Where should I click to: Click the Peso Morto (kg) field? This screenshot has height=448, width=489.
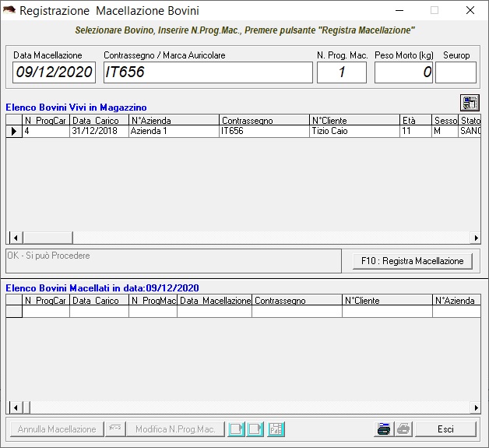(403, 72)
